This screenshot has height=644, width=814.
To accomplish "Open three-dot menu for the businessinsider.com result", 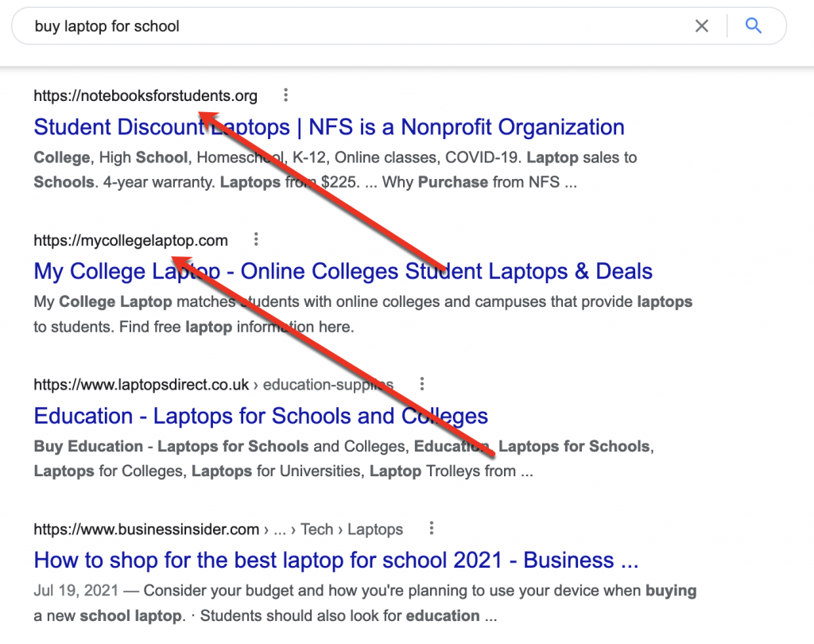I will (x=432, y=529).
